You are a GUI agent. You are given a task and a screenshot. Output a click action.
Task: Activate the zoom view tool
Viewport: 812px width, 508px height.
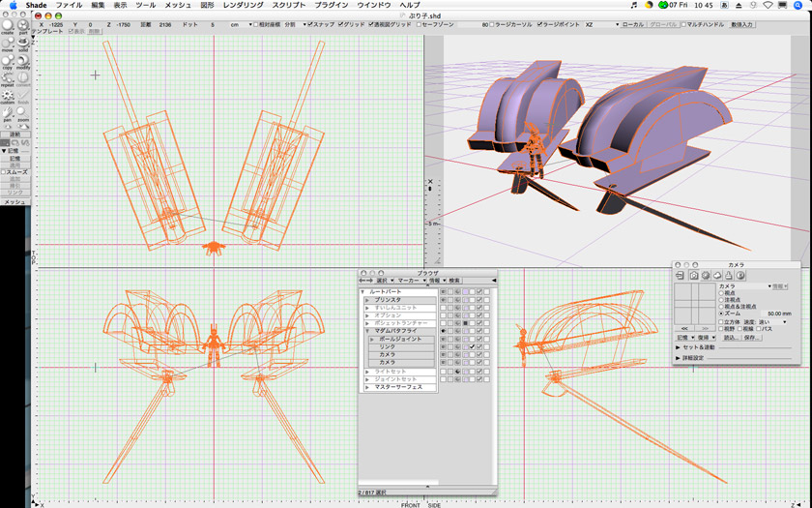click(22, 113)
